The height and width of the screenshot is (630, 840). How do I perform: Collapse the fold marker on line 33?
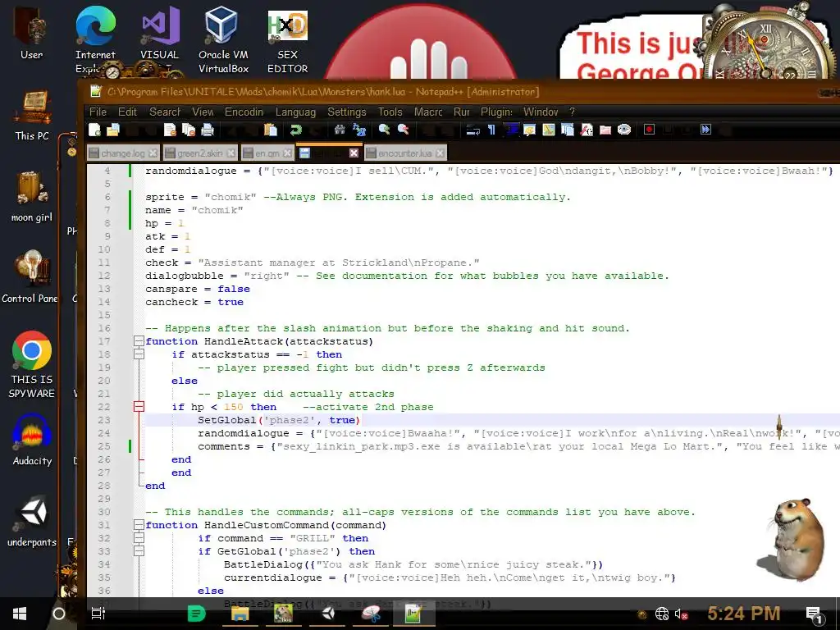pos(139,551)
